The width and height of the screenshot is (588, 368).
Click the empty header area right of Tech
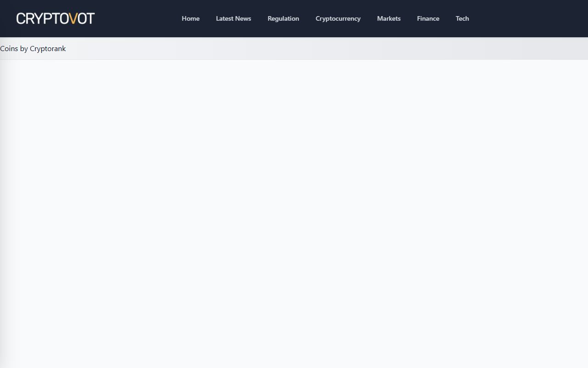coord(528,18)
